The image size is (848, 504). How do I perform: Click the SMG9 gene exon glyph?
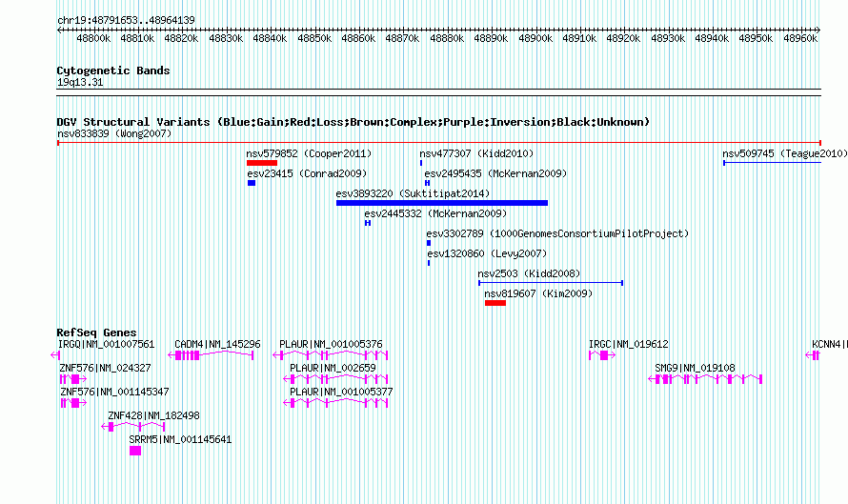(705, 379)
